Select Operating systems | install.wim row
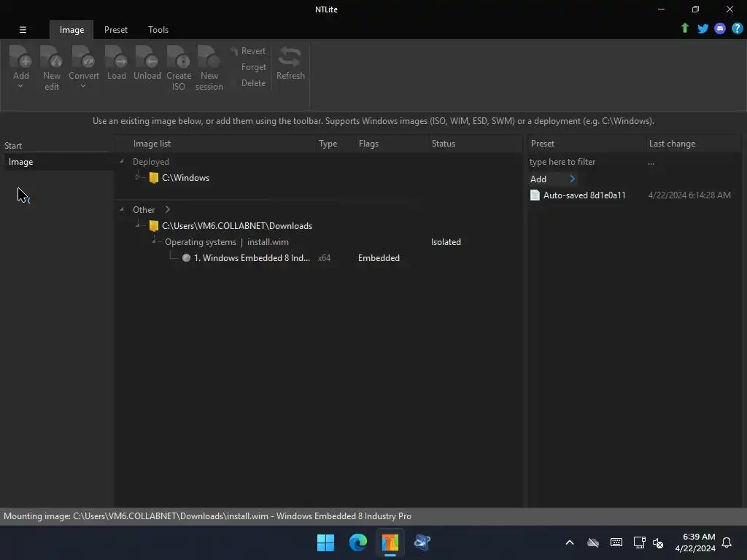The height and width of the screenshot is (560, 747). coord(226,242)
